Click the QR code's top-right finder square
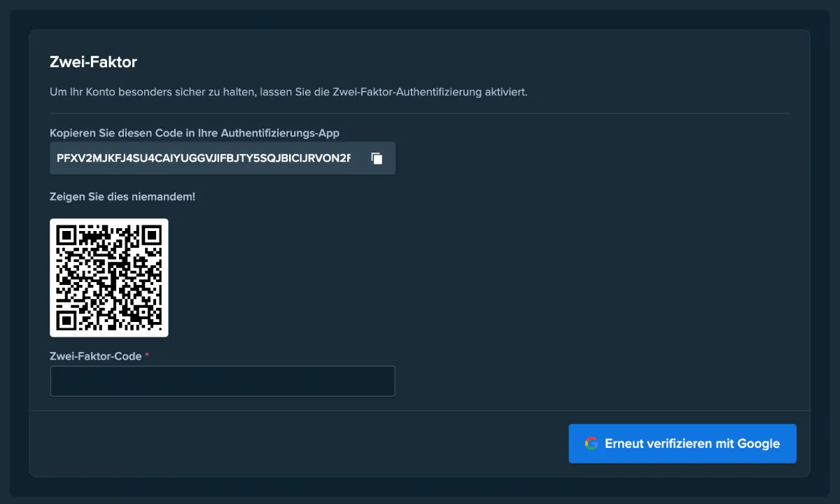840x504 pixels. (152, 234)
